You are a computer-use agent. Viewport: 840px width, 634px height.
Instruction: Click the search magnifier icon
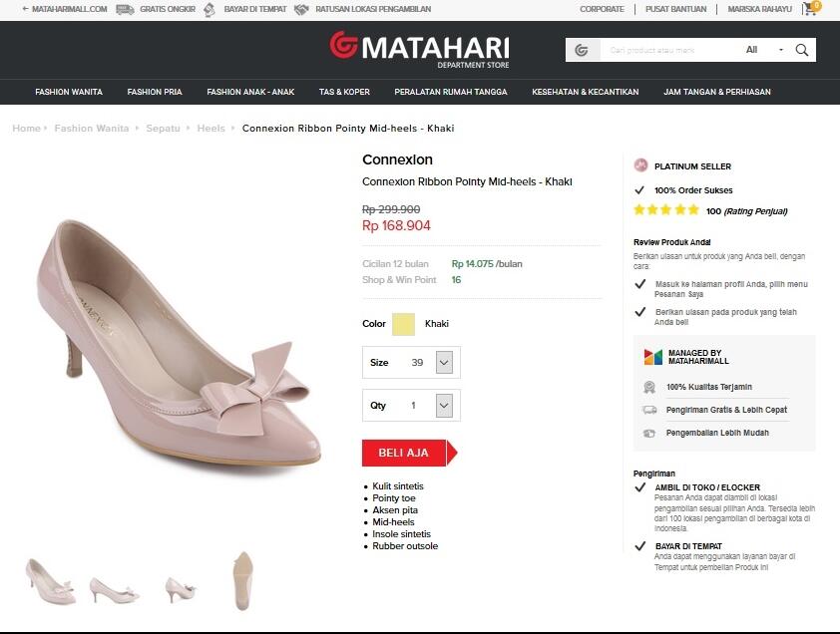pos(802,50)
